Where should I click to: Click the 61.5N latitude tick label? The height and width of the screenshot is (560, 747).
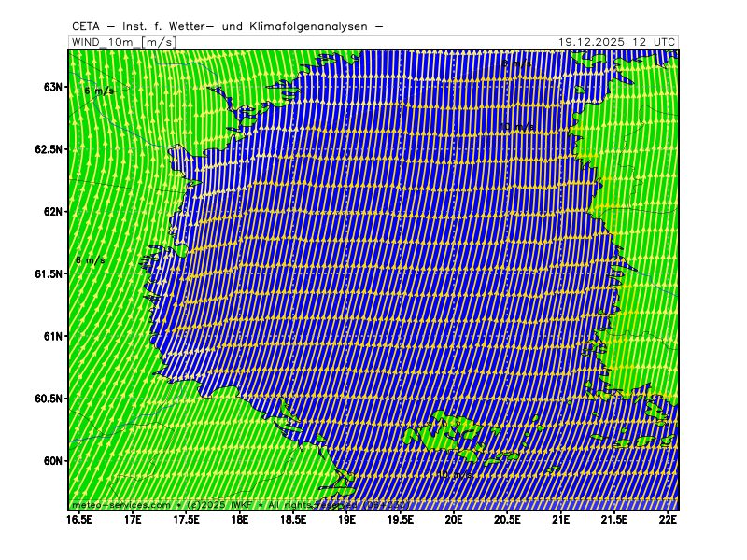tap(49, 274)
